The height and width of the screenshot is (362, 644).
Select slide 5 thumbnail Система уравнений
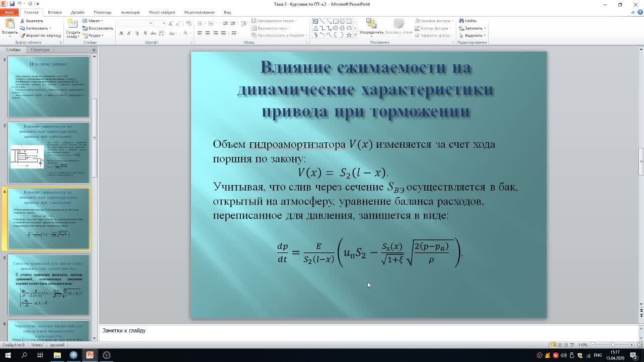coord(48,285)
